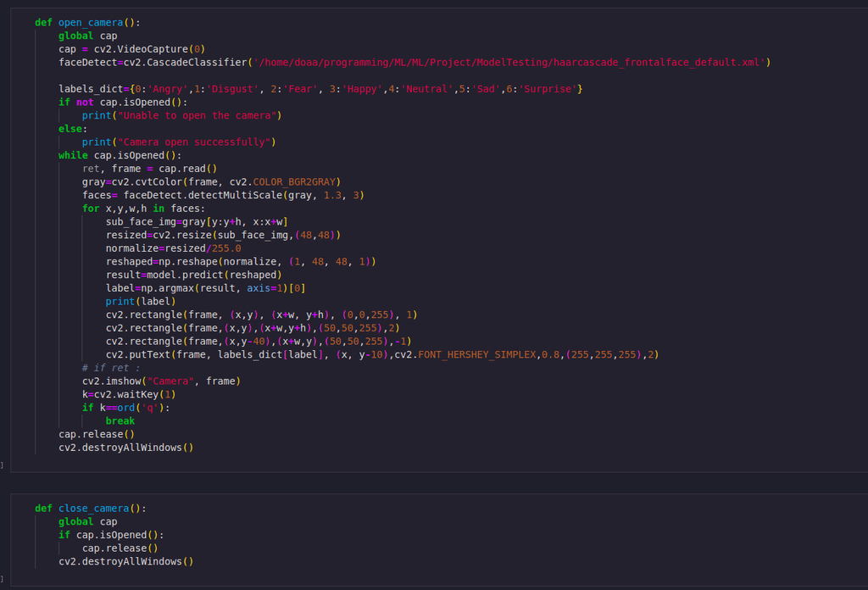The image size is (868, 590).
Task: Click 'global cap' inside close_camera function
Action: [x=88, y=522]
